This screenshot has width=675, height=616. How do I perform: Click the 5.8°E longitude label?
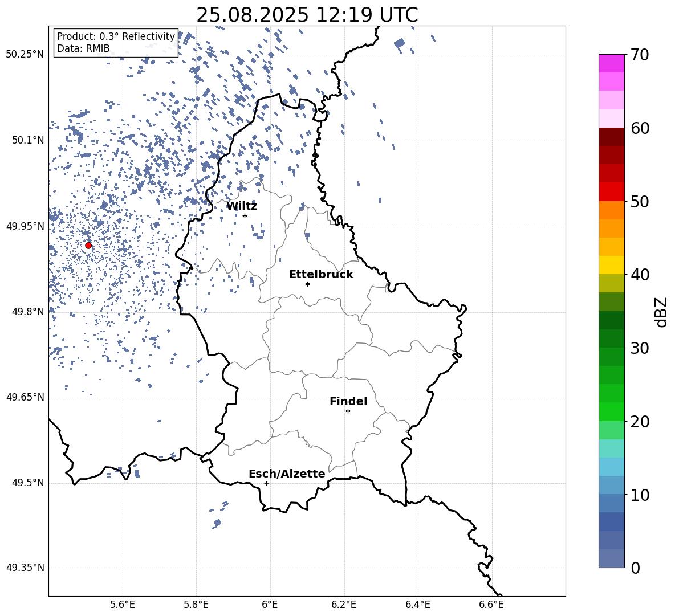pyautogui.click(x=196, y=605)
